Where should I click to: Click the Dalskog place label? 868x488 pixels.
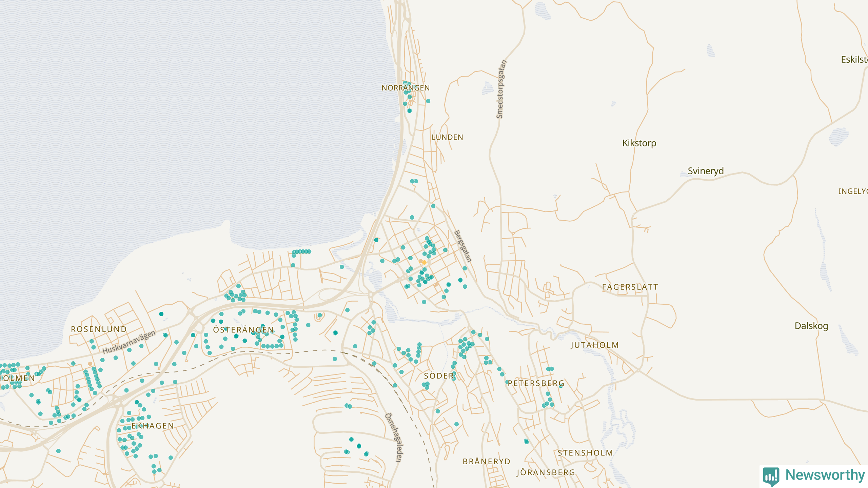811,326
